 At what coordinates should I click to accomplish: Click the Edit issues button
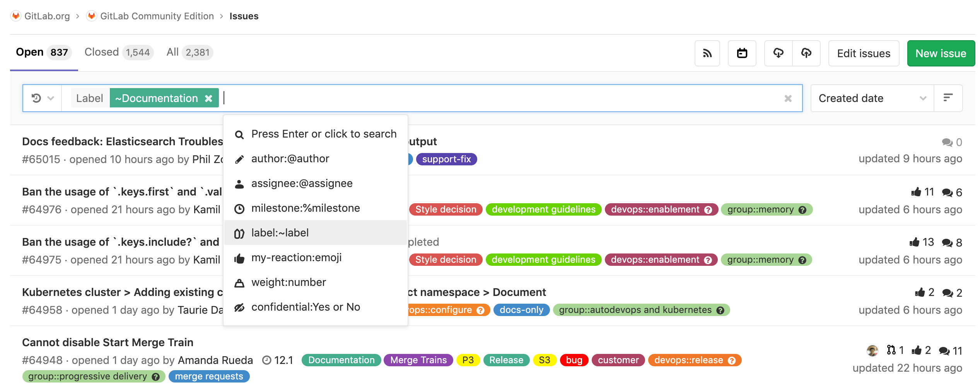tap(863, 53)
